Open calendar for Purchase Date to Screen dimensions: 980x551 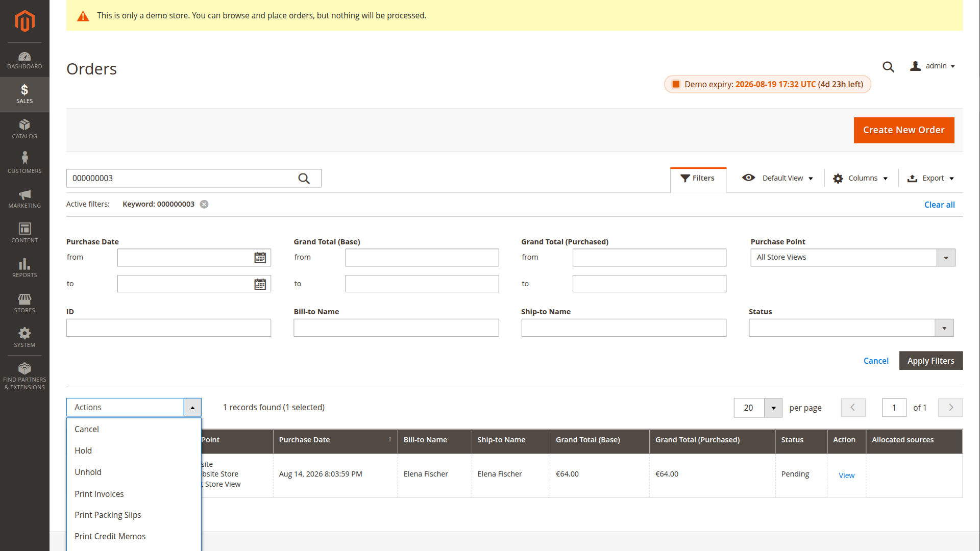(x=260, y=284)
